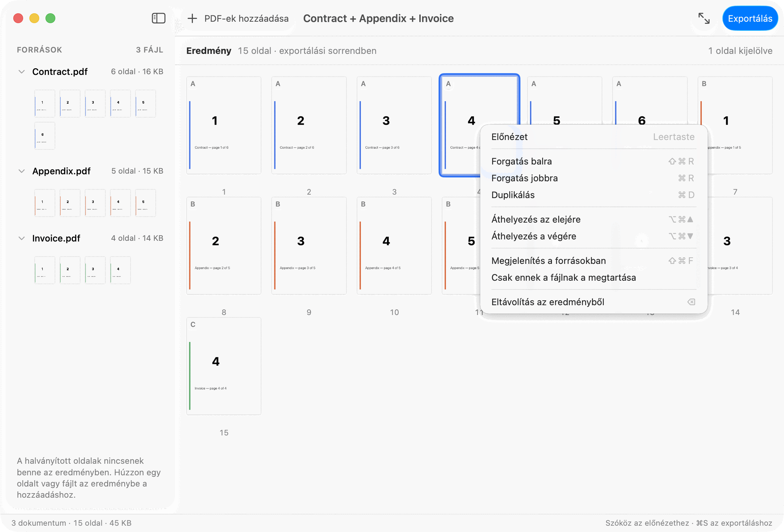This screenshot has width=784, height=532.
Task: Collapse the Appendix.pdf source group
Action: coord(22,171)
